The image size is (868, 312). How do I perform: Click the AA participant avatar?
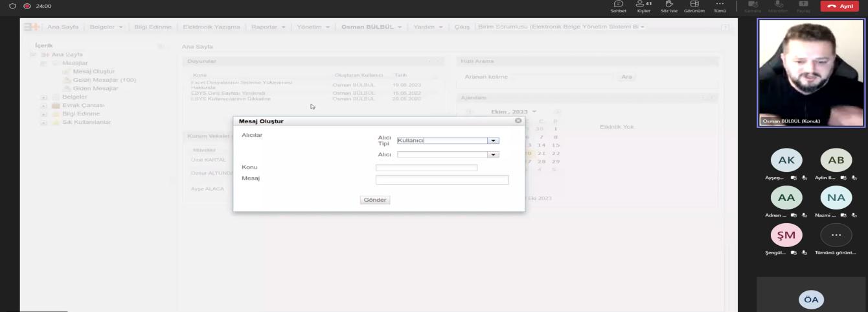click(786, 198)
